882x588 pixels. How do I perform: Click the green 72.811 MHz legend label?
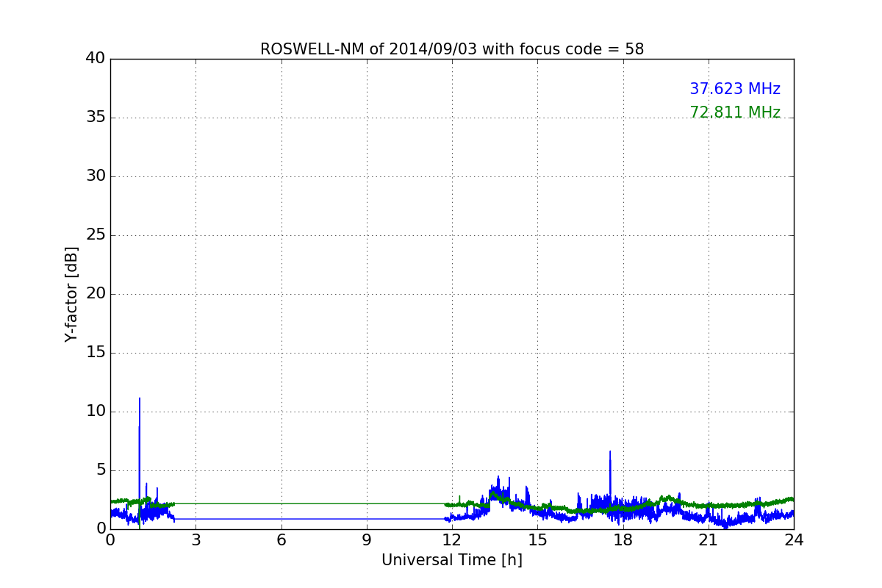coord(735,112)
